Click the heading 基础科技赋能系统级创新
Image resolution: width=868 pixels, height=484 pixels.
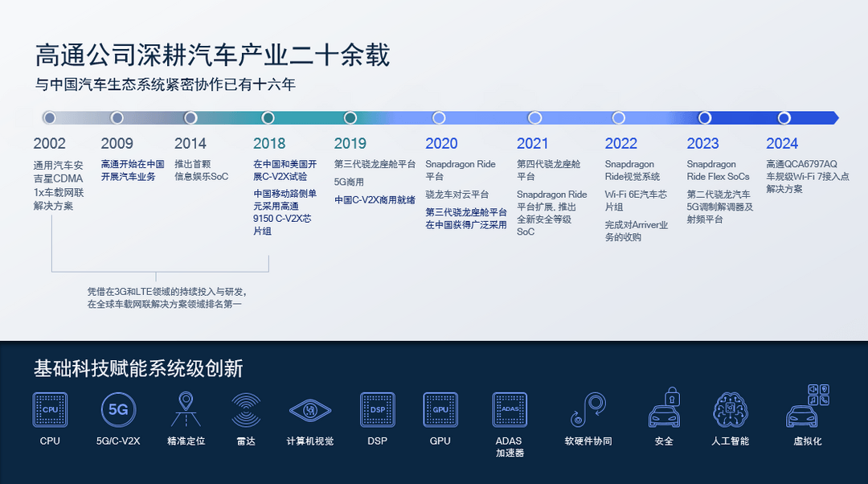click(138, 369)
